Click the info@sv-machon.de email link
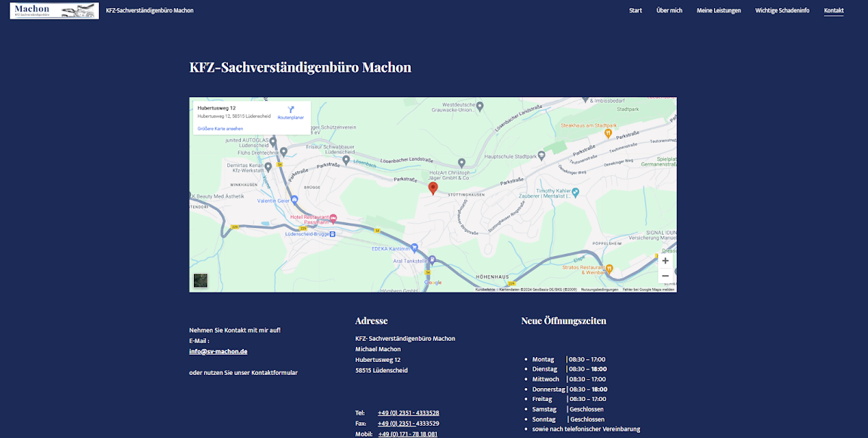The image size is (868, 438). point(218,351)
